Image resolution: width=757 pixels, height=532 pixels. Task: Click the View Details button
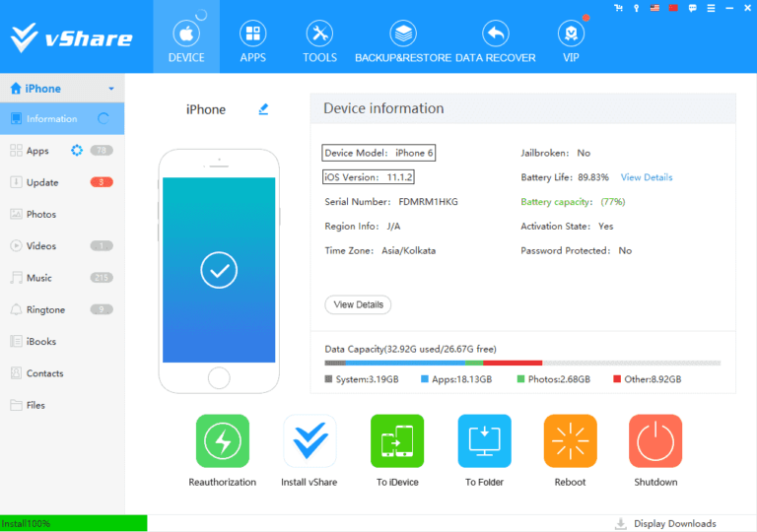click(x=358, y=304)
